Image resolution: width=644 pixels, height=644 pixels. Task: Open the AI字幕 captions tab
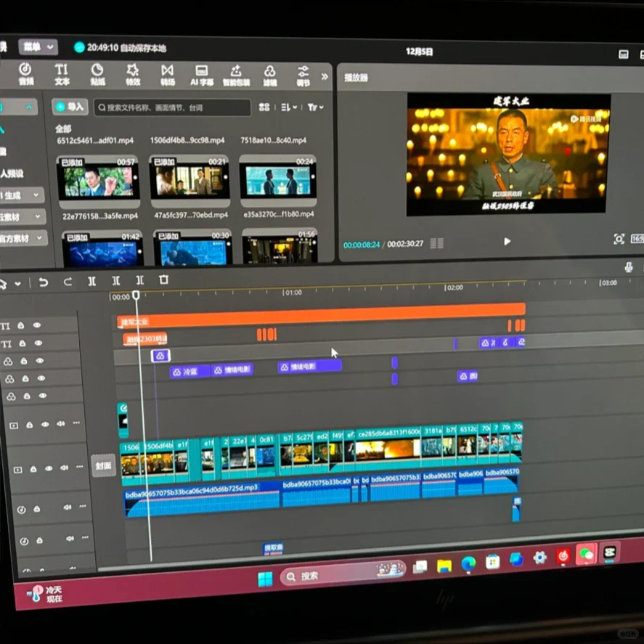coord(202,76)
